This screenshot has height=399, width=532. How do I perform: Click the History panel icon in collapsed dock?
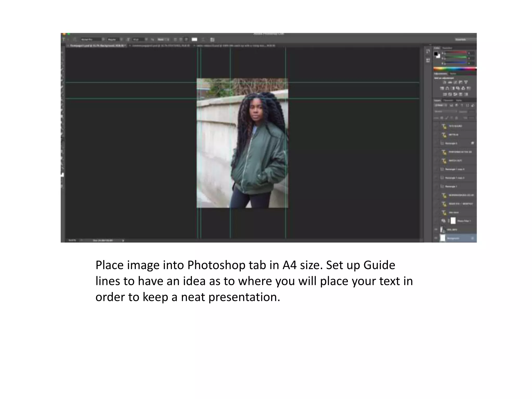[428, 52]
